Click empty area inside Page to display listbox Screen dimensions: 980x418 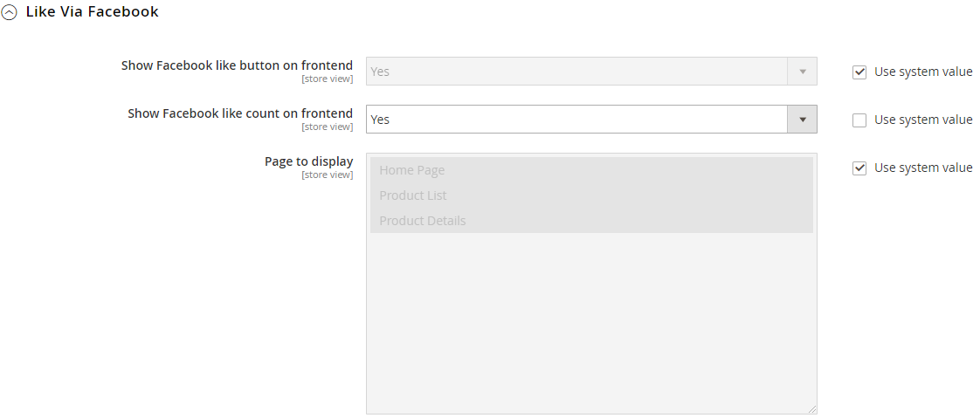(x=590, y=323)
